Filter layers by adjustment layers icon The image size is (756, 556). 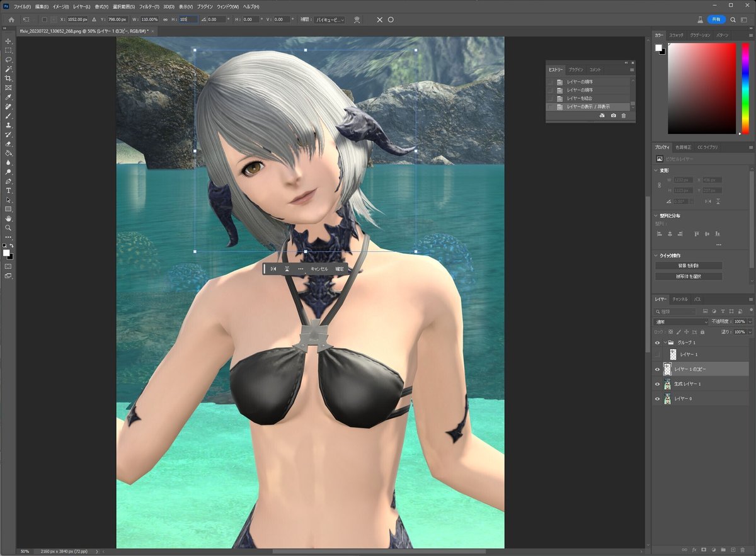pyautogui.click(x=714, y=312)
